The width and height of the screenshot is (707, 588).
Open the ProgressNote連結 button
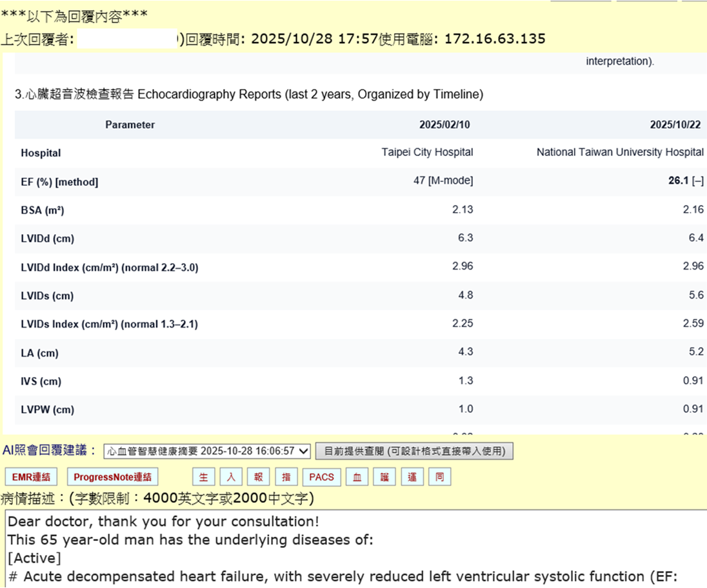(112, 477)
